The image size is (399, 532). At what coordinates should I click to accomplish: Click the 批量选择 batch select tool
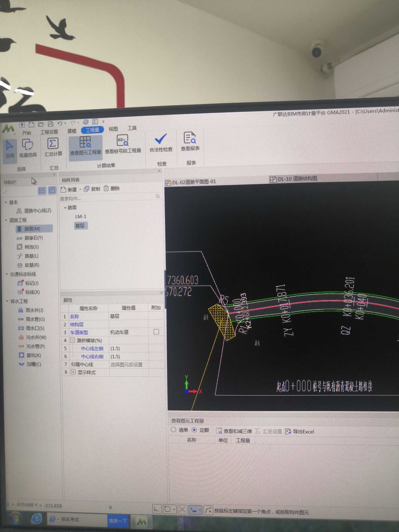[28, 149]
